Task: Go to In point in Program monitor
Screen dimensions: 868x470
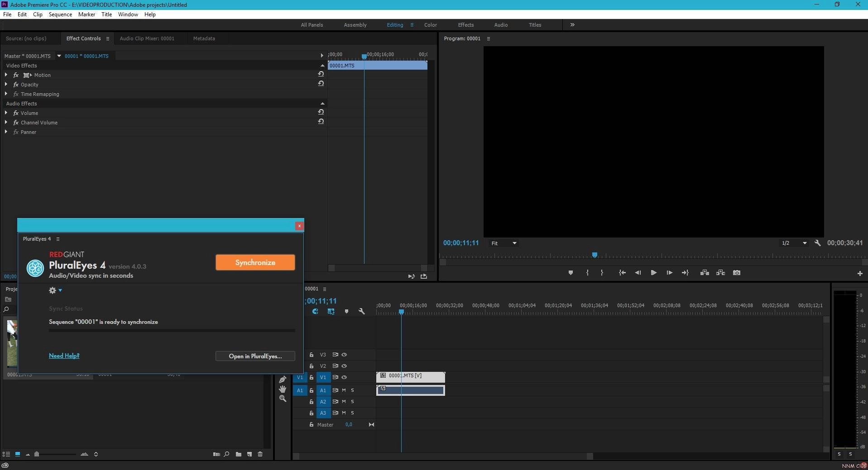Action: (622, 273)
